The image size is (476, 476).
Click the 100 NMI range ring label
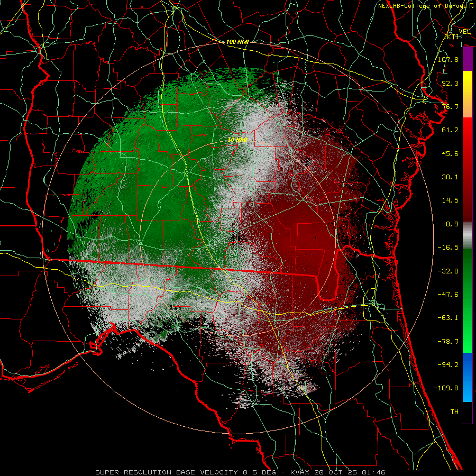(237, 42)
